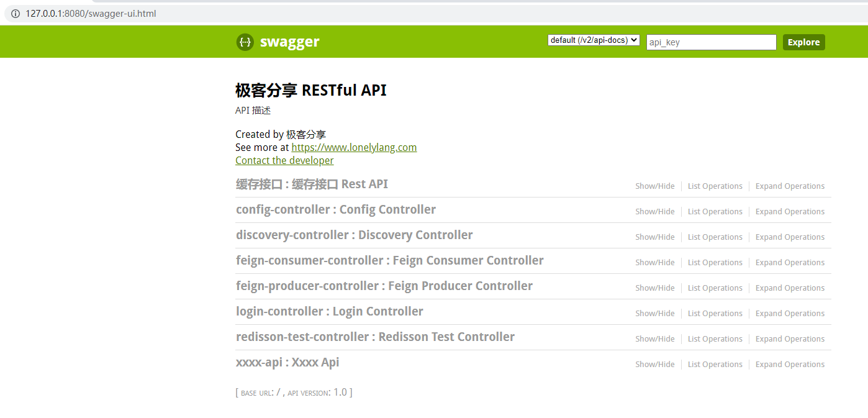The height and width of the screenshot is (418, 868).
Task: List Operations for login-controller
Action: [715, 314]
